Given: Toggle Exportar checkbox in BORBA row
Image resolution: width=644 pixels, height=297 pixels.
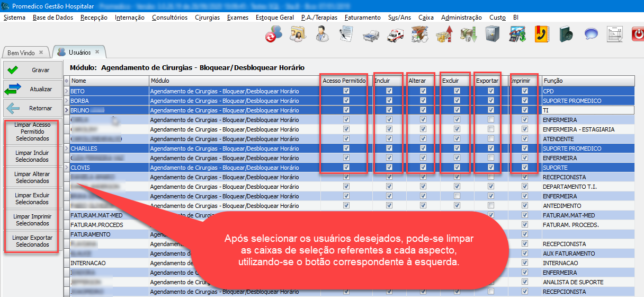Looking at the screenshot, I should pos(491,100).
